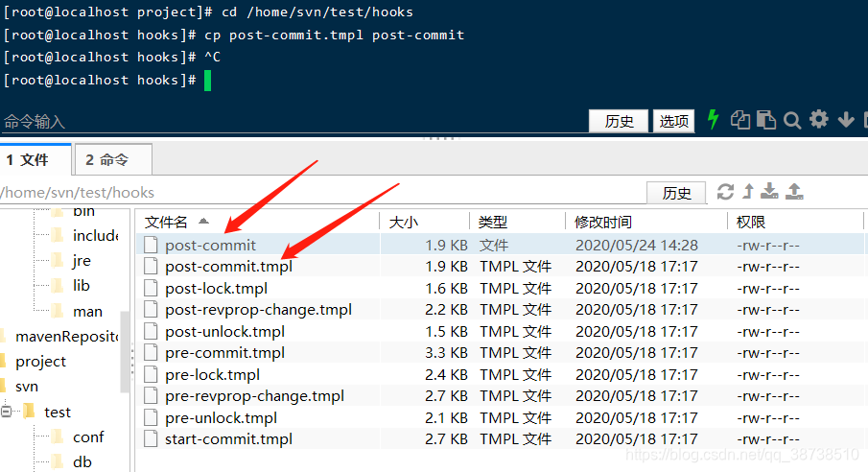Click the download file icon
868x472 pixels.
pos(769,191)
